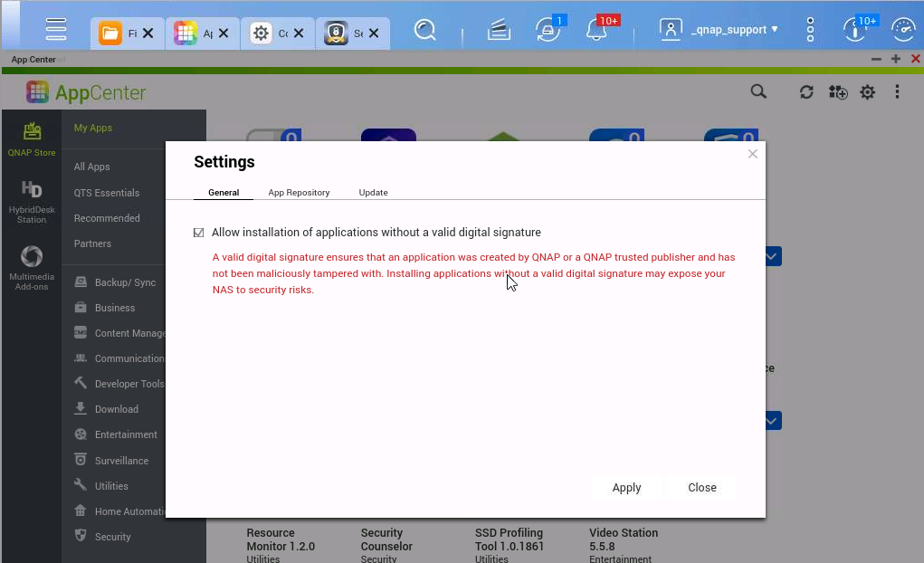Screen dimensions: 924x563
Task: Open the QTS main menu hamburger icon
Action: click(56, 29)
